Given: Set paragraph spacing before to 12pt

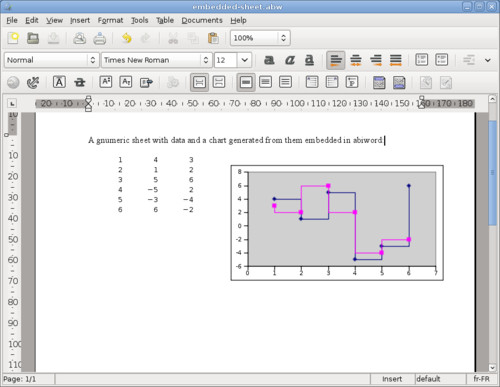Looking at the screenshot, I should pos(219,82).
